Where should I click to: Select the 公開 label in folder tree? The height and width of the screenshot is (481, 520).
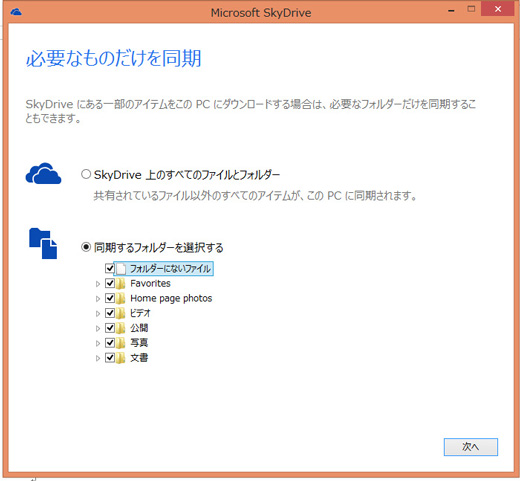point(139,328)
